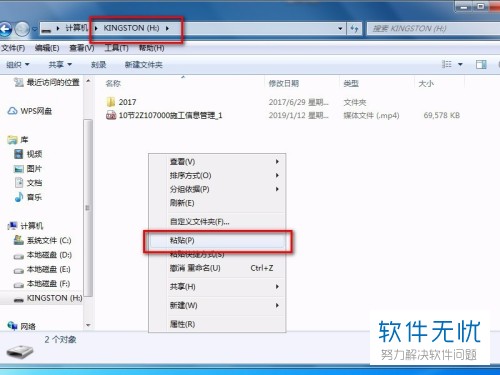Screen dimensions: 500x375
Task: Sort by the 修改日期 column header
Action: [x=284, y=83]
